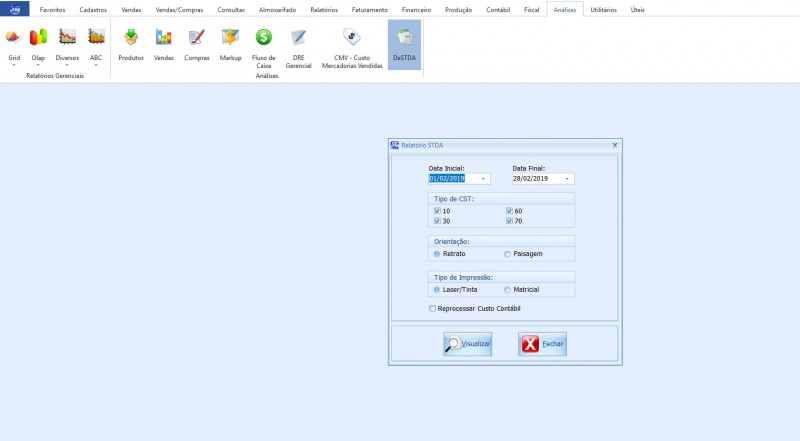800x441 pixels.
Task: Select the Markup analysis icon
Action: [x=230, y=38]
